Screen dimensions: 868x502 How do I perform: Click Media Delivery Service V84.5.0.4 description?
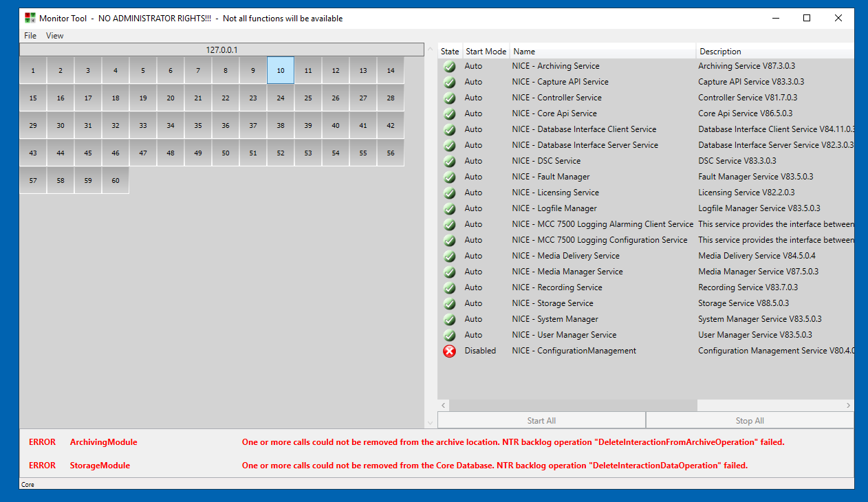point(758,256)
